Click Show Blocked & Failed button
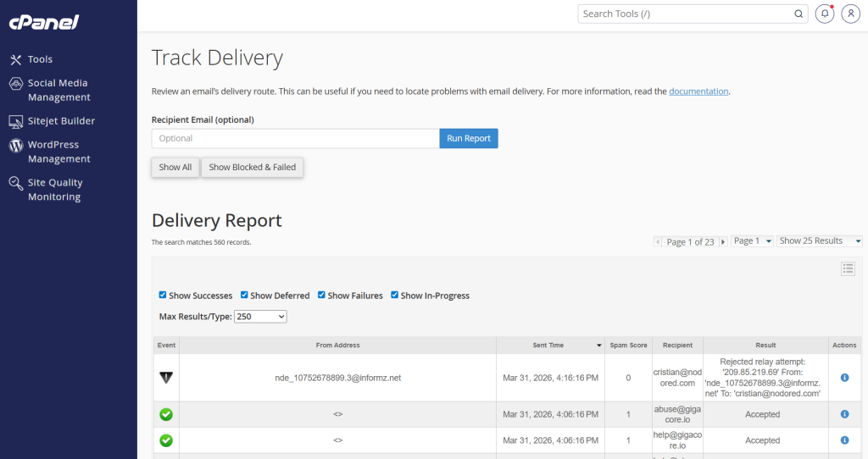This screenshot has height=459, width=868. pos(252,167)
